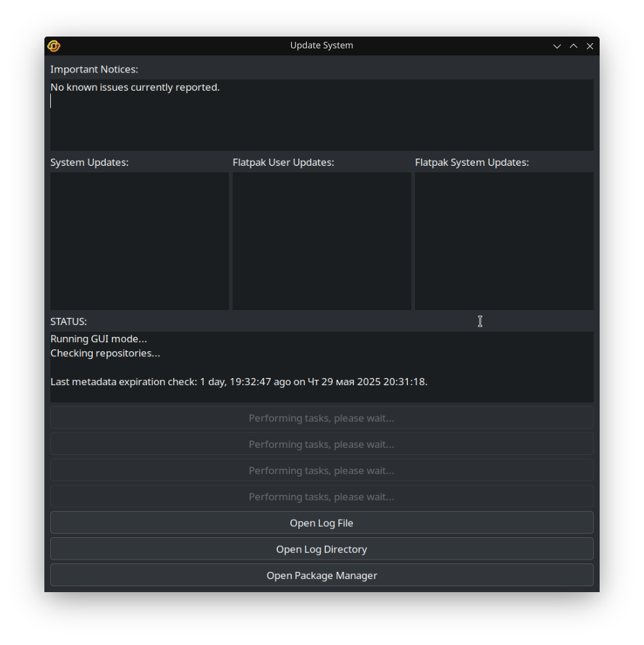Click the 'Running GUI mode...' status line
Image resolution: width=644 pixels, height=645 pixels.
tap(99, 339)
